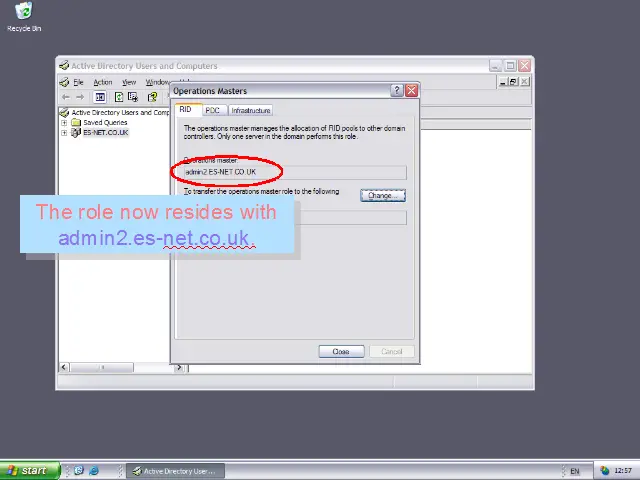The height and width of the screenshot is (480, 640).
Task: Switch to the Infrastructure tab
Action: click(x=251, y=110)
